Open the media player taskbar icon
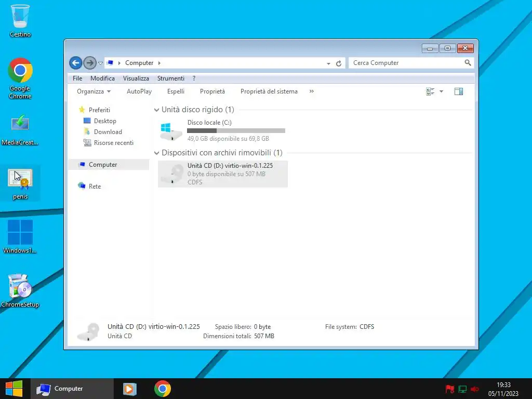532x399 pixels. pos(129,389)
